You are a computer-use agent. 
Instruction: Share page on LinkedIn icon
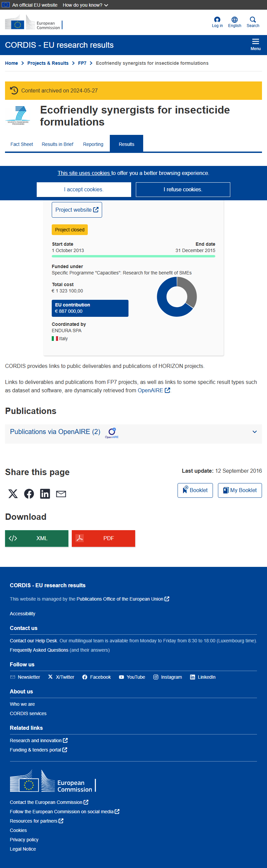point(45,494)
